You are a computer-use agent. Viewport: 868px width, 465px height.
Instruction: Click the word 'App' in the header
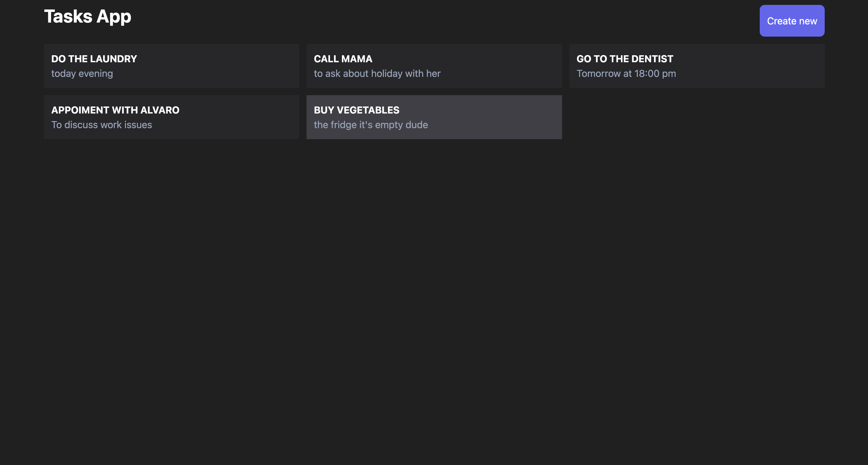113,17
